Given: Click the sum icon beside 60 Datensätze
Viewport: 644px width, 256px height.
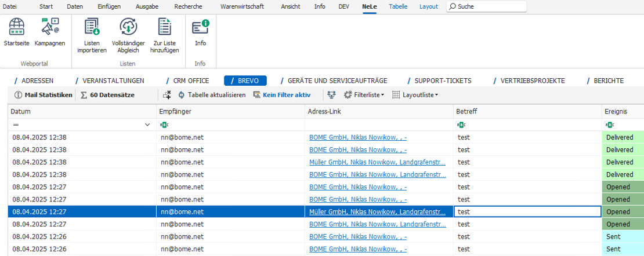Looking at the screenshot, I should coord(84,95).
